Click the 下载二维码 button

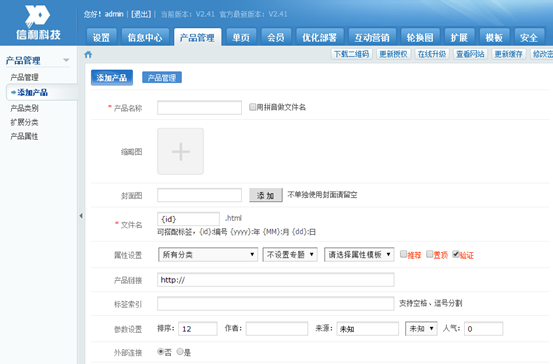click(351, 54)
